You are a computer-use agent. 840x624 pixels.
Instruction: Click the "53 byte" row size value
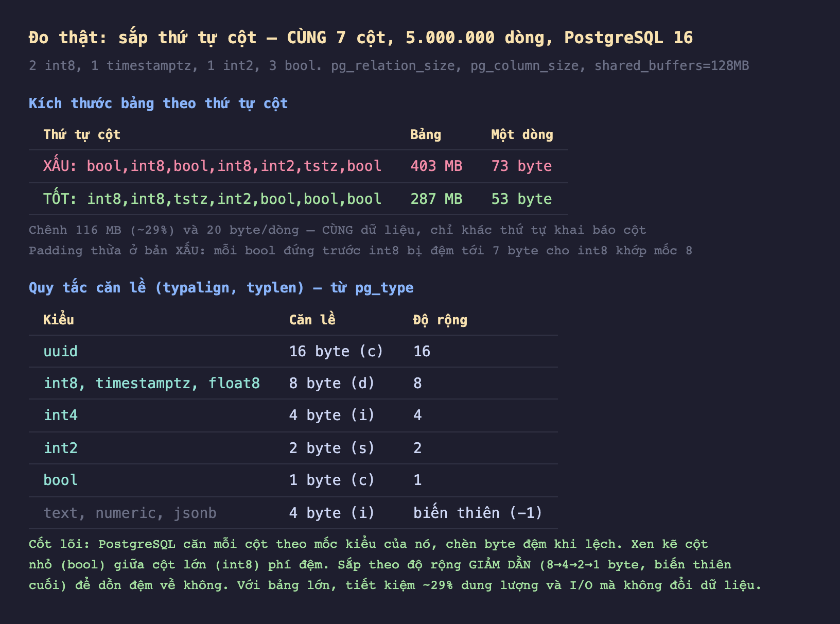click(521, 199)
